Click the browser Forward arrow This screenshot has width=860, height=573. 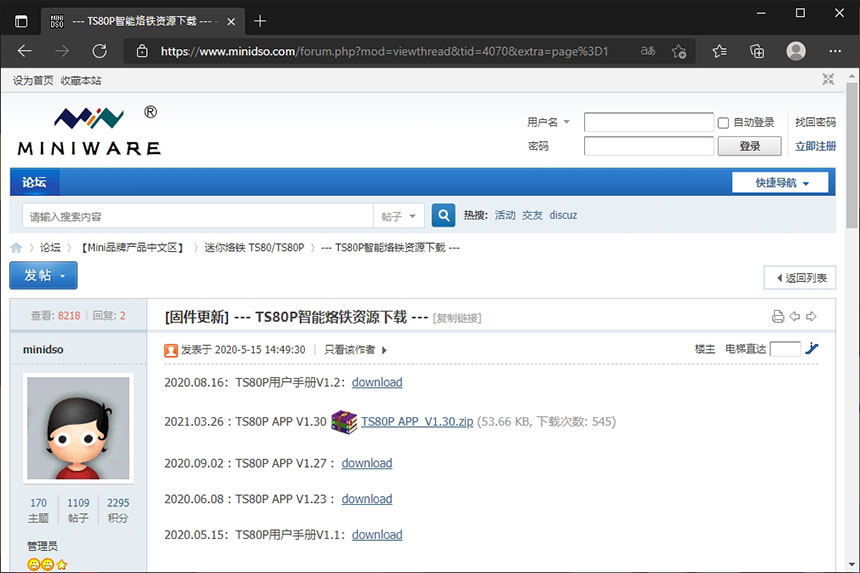coord(62,52)
